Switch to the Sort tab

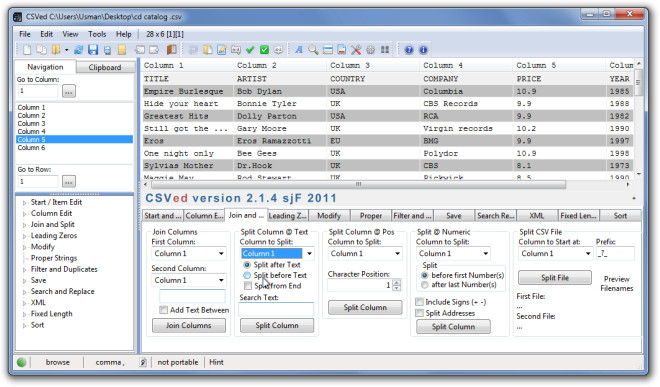(620, 216)
